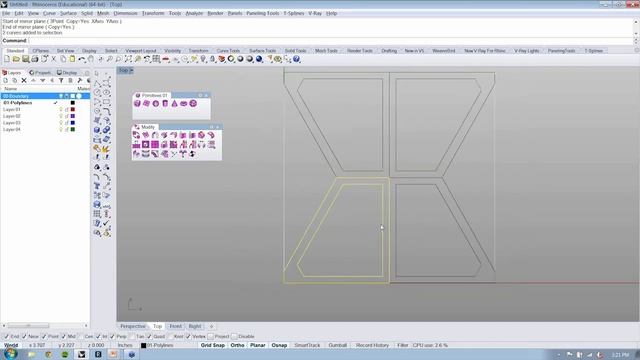Screen dimensions: 640x360
Task: Move layer up arrow icon
Action: tap(33, 80)
